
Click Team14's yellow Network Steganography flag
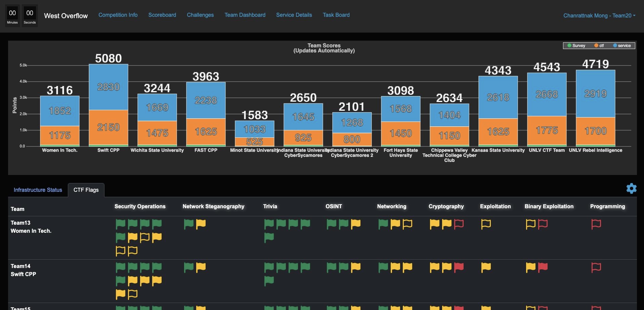(x=201, y=267)
